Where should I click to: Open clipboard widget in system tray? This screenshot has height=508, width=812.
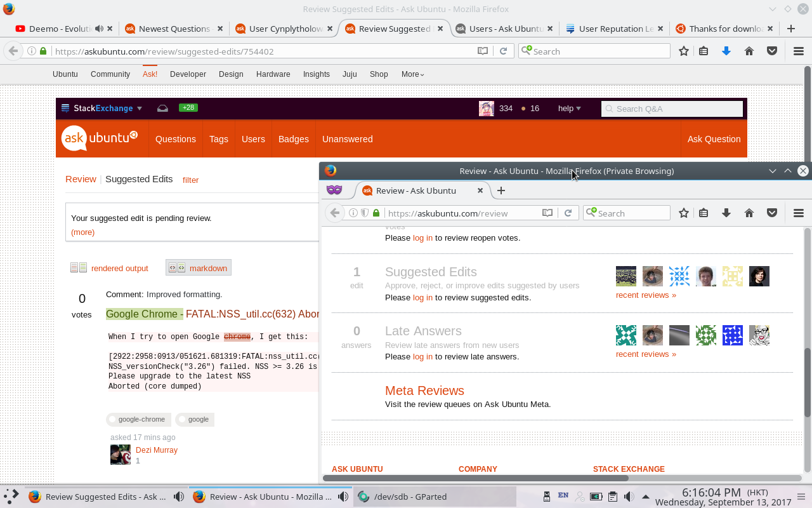pyautogui.click(x=612, y=497)
